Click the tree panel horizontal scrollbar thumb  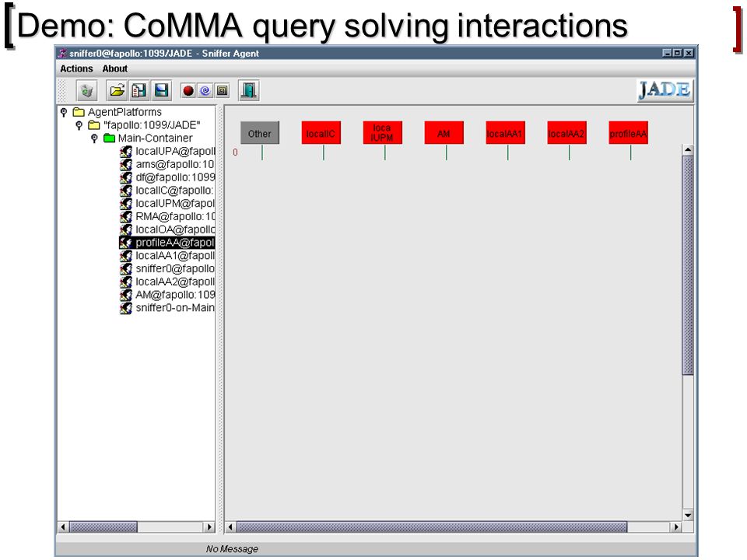click(x=103, y=527)
